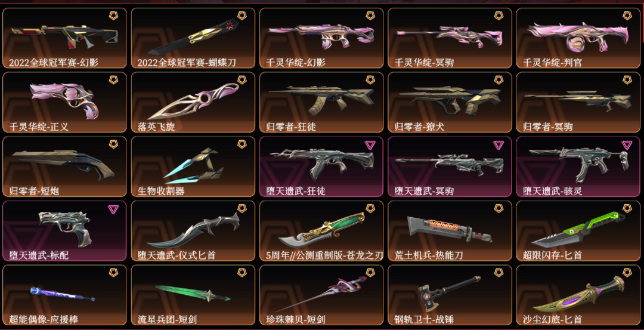644x330 pixels.
Task: Select the 钢轨卫士-战锤 hammer skin
Action: point(450,295)
